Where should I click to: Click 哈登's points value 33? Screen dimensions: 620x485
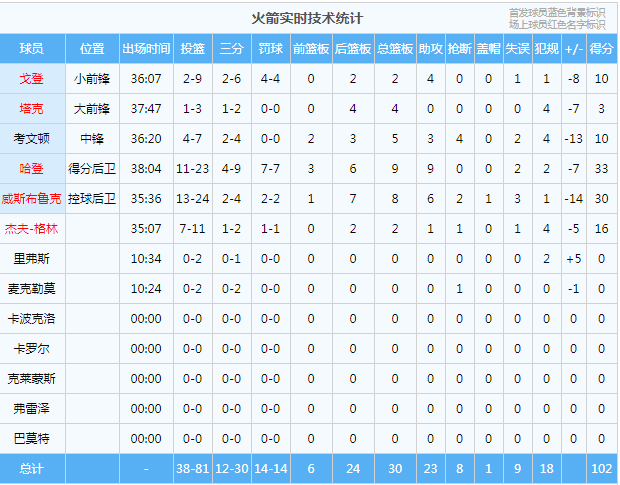(601, 169)
